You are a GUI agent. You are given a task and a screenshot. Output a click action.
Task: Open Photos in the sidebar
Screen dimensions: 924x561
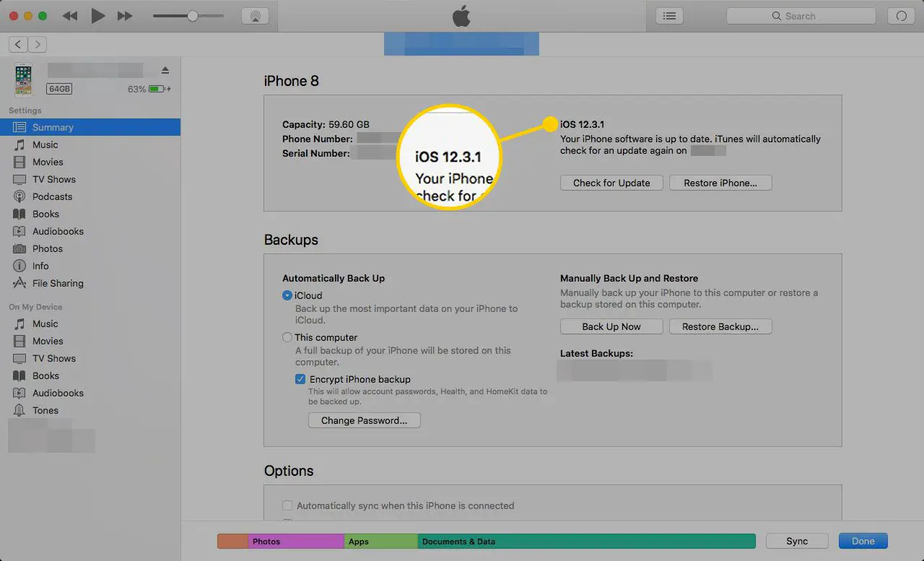(90, 248)
